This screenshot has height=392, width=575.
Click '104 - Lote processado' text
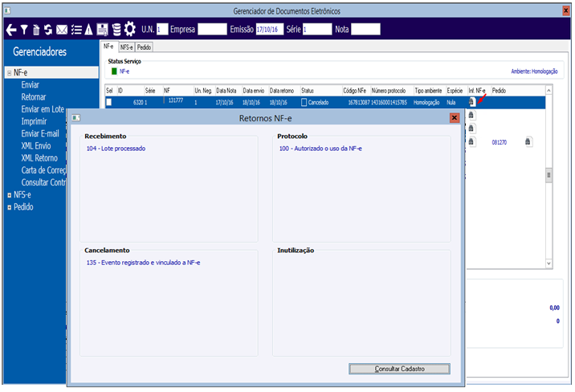point(116,149)
